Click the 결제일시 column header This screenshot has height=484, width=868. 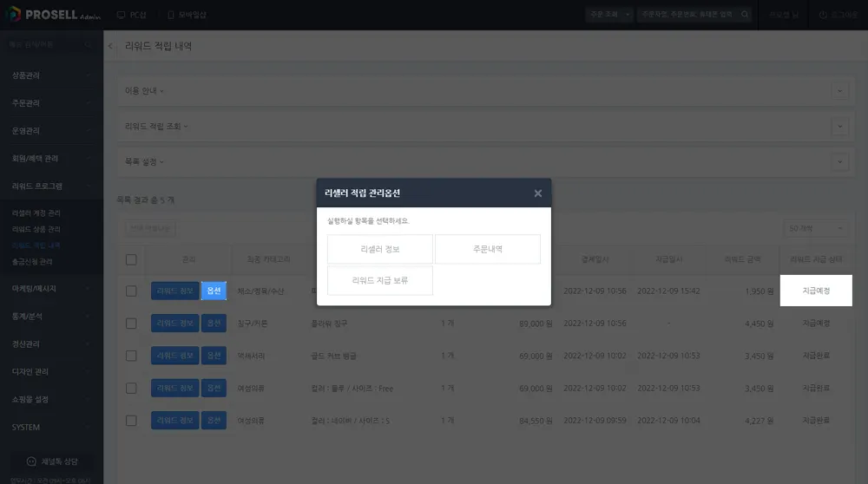(595, 259)
